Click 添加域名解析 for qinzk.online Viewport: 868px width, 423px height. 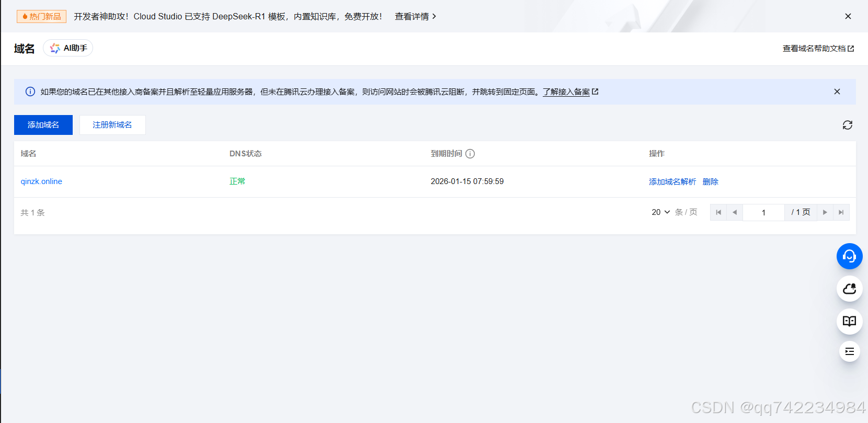click(672, 181)
